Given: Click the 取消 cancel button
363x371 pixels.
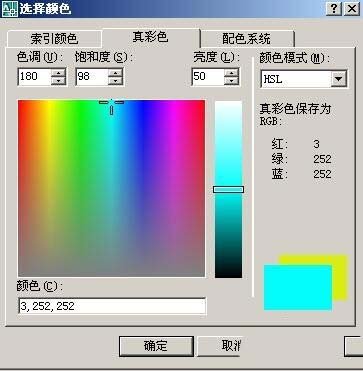Looking at the screenshot, I should point(219,346).
